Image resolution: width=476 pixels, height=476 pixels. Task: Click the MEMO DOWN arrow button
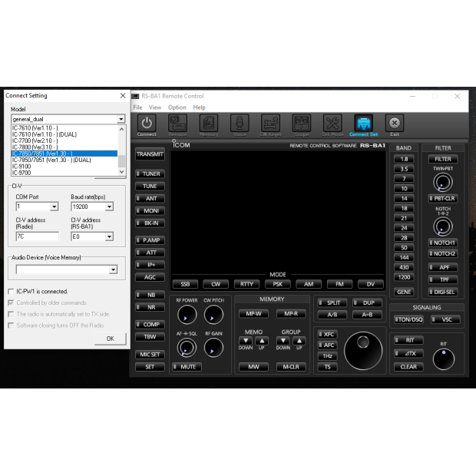246,341
